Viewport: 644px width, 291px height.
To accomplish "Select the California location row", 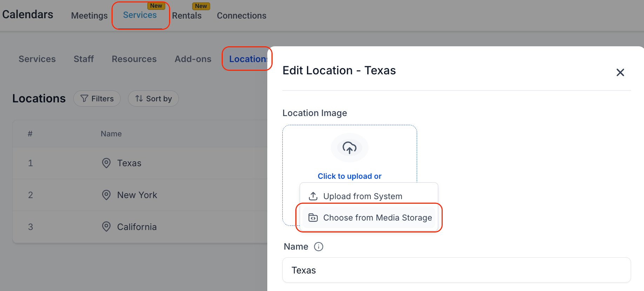I will tap(140, 227).
